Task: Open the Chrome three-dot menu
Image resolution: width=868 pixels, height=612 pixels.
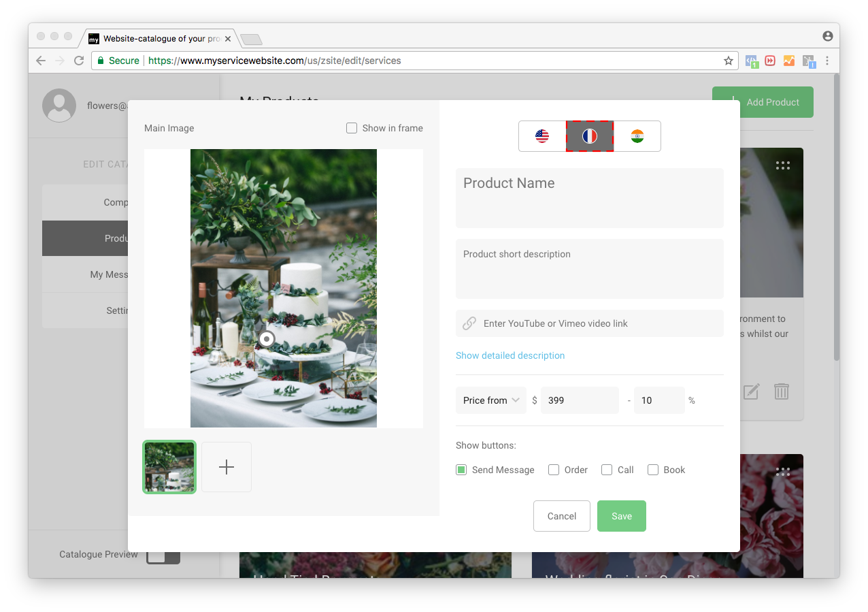Action: coord(827,61)
